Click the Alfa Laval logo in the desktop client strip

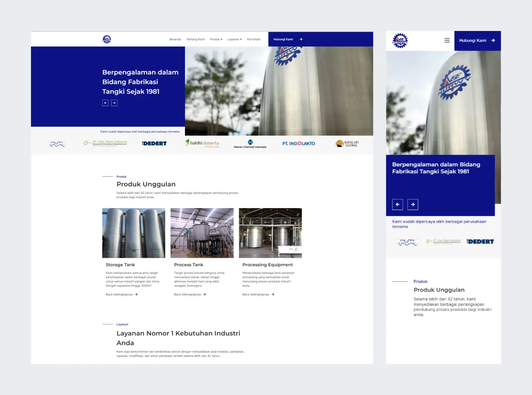pos(57,144)
